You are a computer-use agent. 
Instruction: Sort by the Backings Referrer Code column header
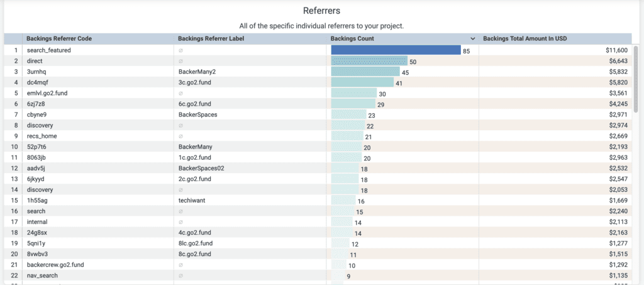pyautogui.click(x=59, y=39)
